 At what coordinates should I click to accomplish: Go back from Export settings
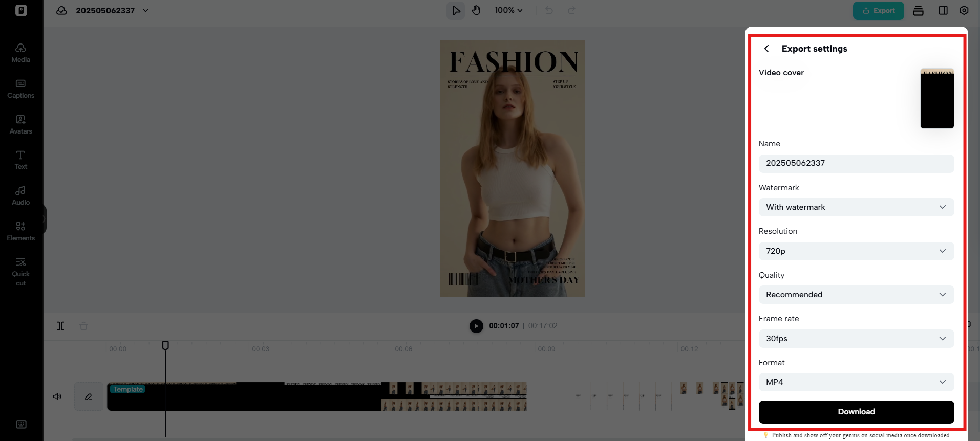(x=766, y=49)
